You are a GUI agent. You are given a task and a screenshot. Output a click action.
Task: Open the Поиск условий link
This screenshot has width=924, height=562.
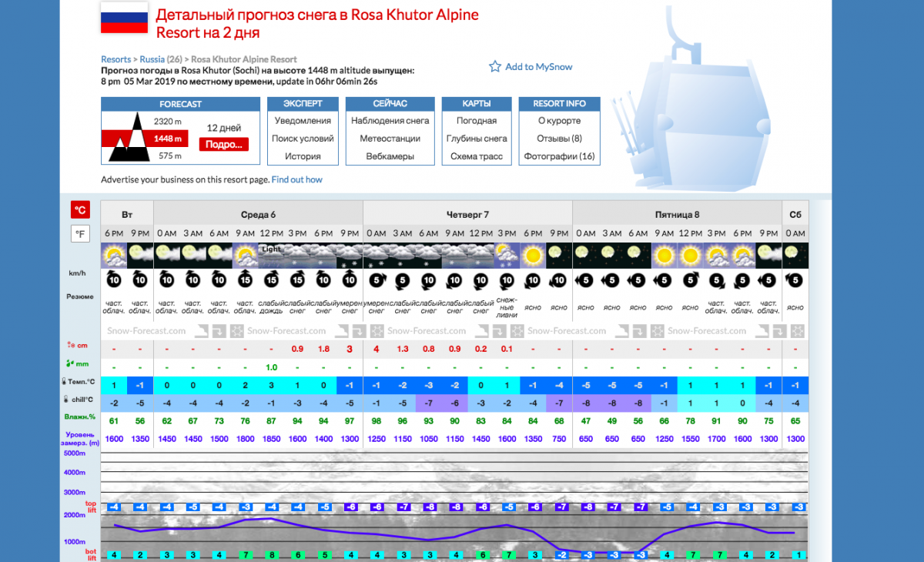point(303,139)
